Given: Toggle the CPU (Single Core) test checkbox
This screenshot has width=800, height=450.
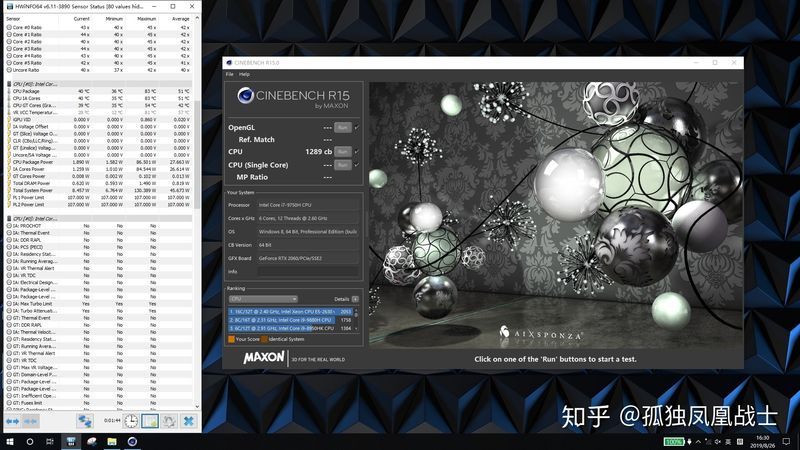Looking at the screenshot, I should pyautogui.click(x=357, y=165).
